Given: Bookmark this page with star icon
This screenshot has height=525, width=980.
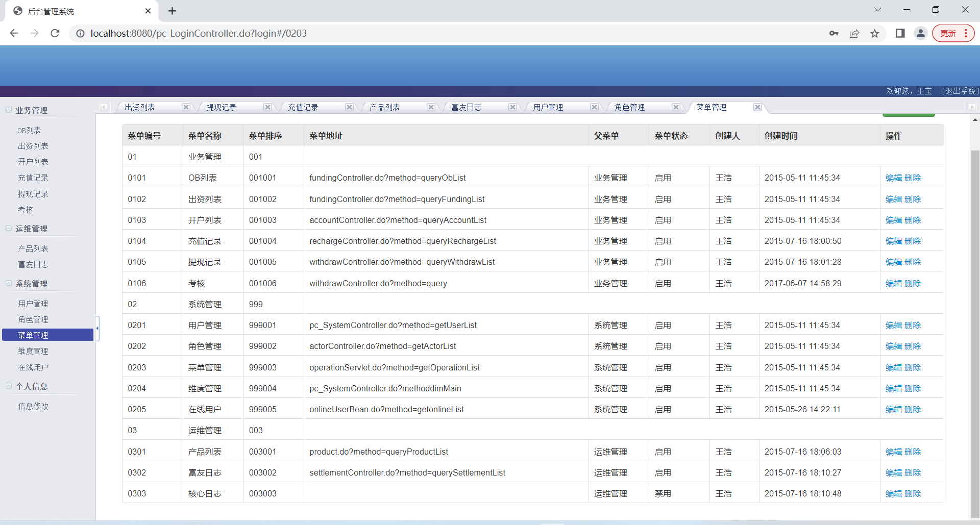Looking at the screenshot, I should click(x=875, y=33).
